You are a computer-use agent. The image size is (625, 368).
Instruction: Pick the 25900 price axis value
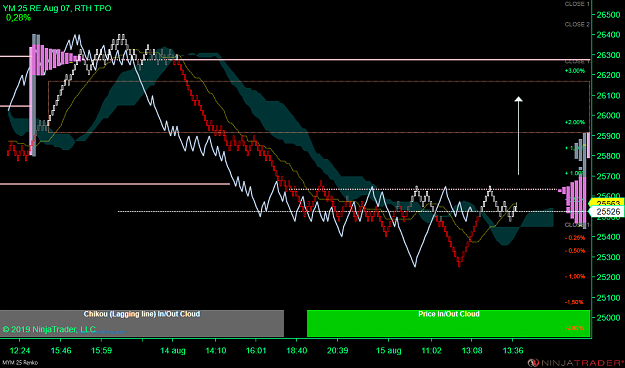coord(608,136)
